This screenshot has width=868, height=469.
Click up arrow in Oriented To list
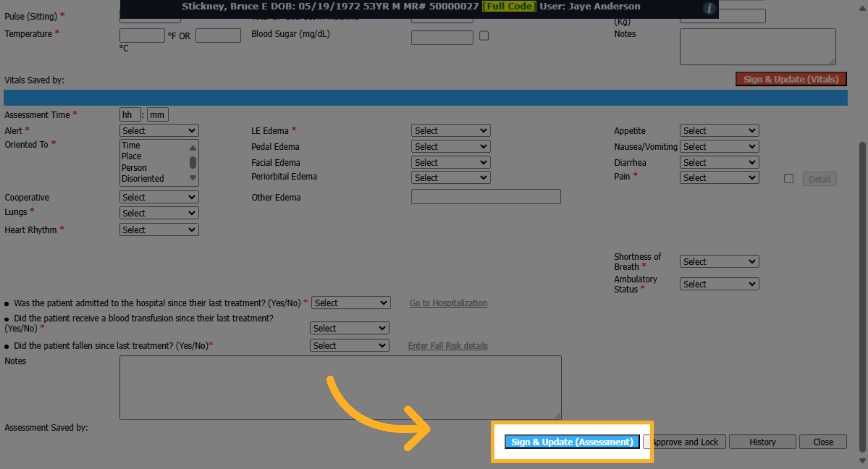click(193, 148)
